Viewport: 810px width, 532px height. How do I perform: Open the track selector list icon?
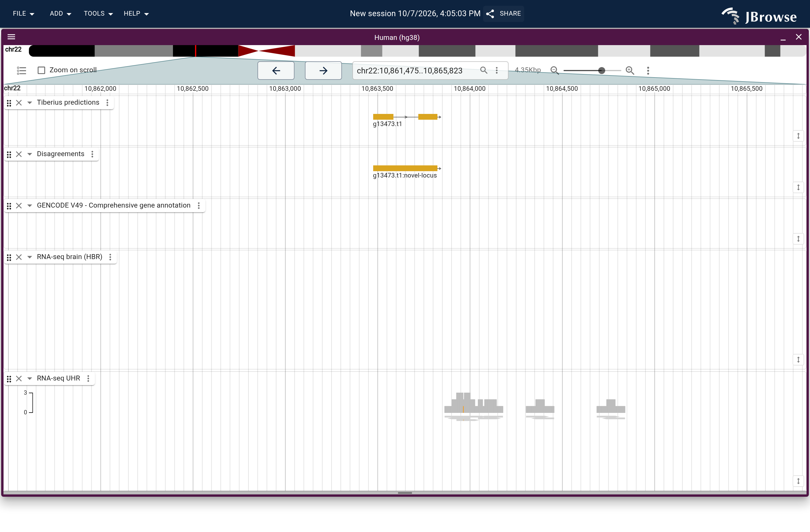tap(21, 71)
